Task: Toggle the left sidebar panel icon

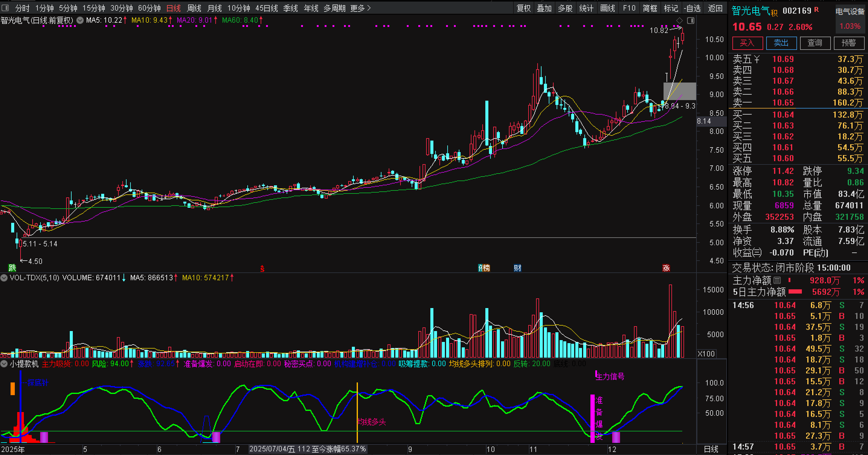Action: point(5,8)
